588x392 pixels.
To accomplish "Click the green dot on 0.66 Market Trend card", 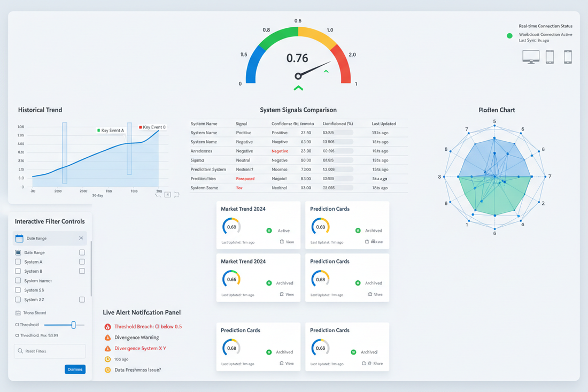I will pos(269,283).
